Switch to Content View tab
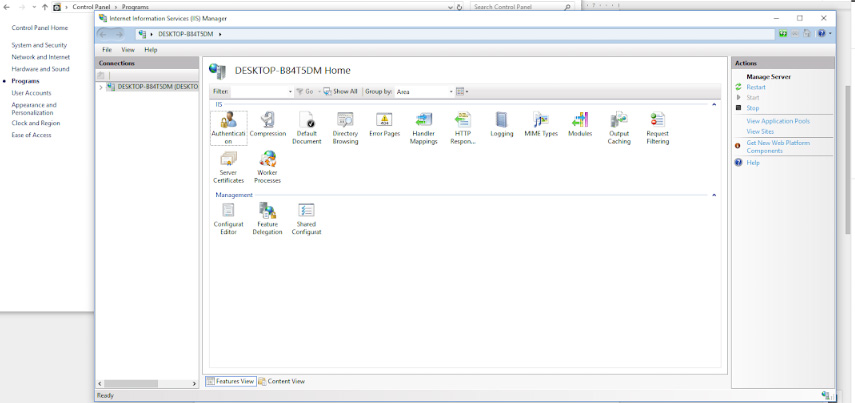Screen dimensions: 855x403 (x=281, y=381)
